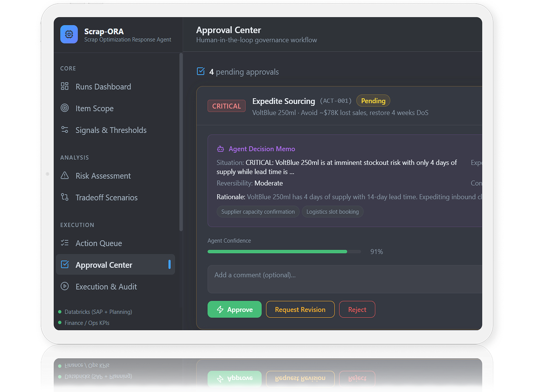Go to Item Scope

pos(115,108)
